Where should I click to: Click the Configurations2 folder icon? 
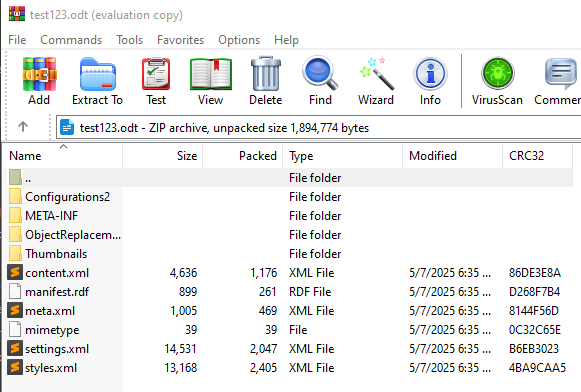[15, 196]
